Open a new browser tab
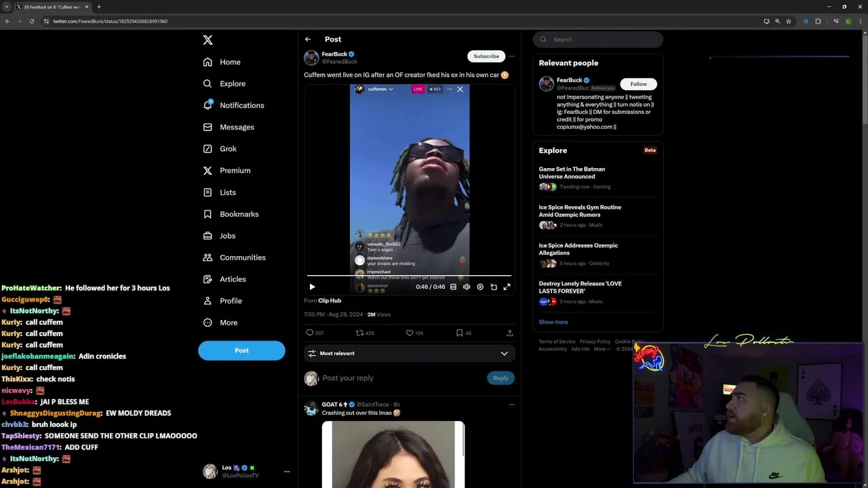868x488 pixels. click(x=99, y=7)
